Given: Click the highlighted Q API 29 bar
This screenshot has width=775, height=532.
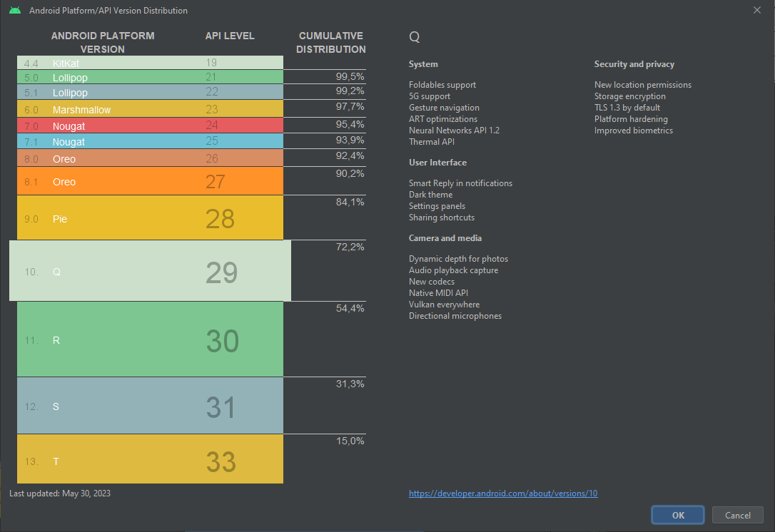Looking at the screenshot, I should tap(150, 271).
